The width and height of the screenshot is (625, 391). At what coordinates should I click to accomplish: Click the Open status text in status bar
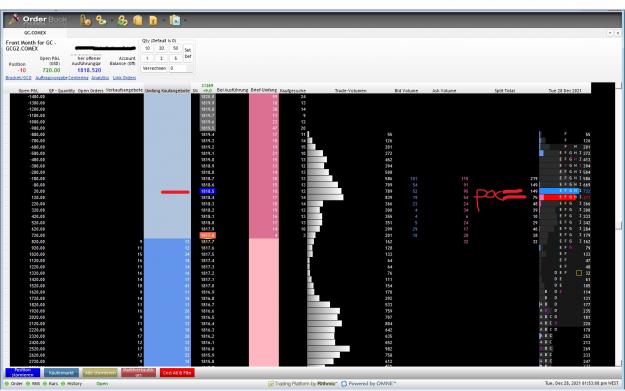click(x=102, y=383)
